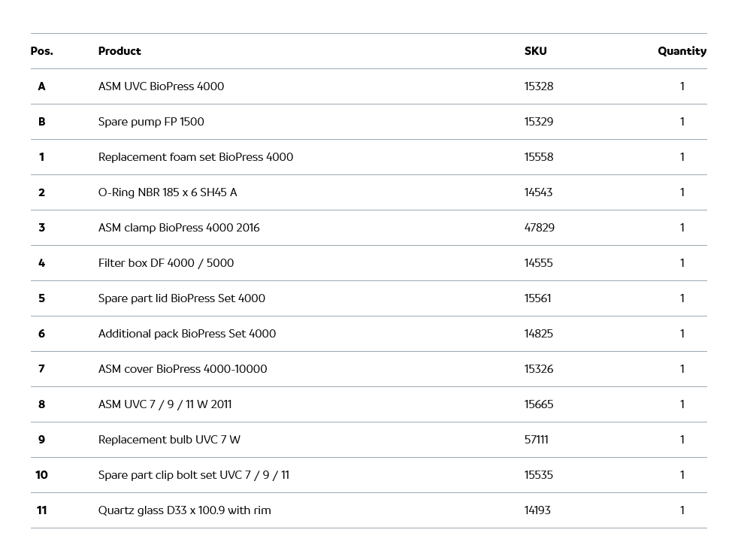Select Replacement foam set BioPress 4000

(195, 157)
